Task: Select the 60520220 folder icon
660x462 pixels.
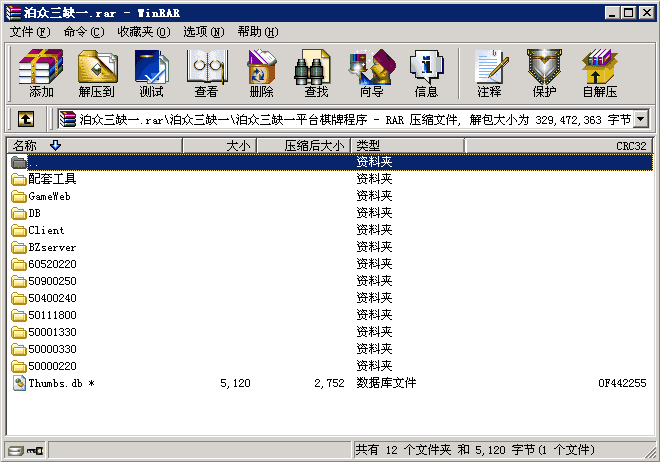Action: 19,265
